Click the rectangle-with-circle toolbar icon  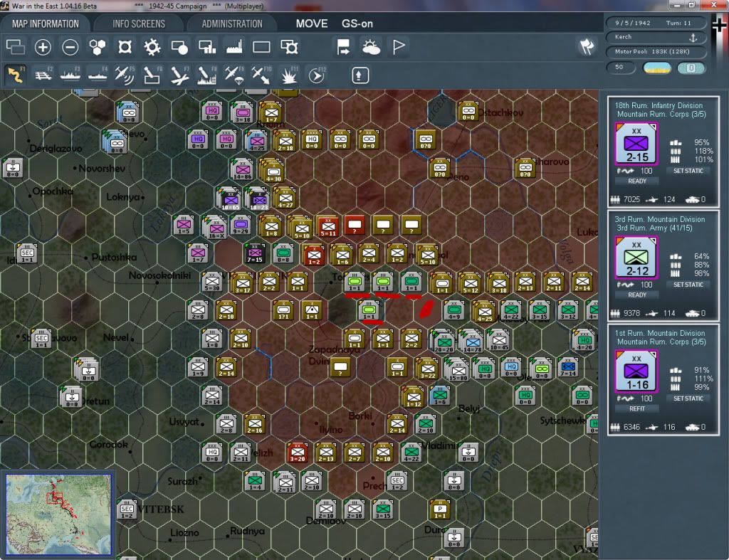pyautogui.click(x=179, y=47)
